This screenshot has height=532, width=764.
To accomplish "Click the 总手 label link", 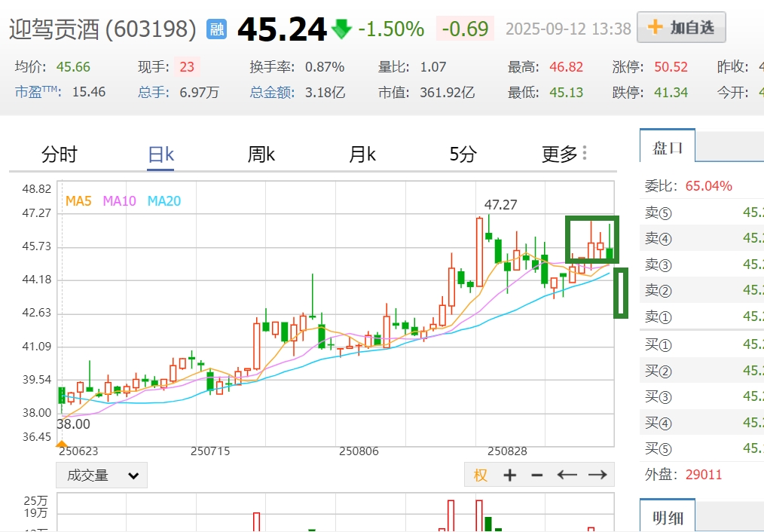I will (154, 92).
